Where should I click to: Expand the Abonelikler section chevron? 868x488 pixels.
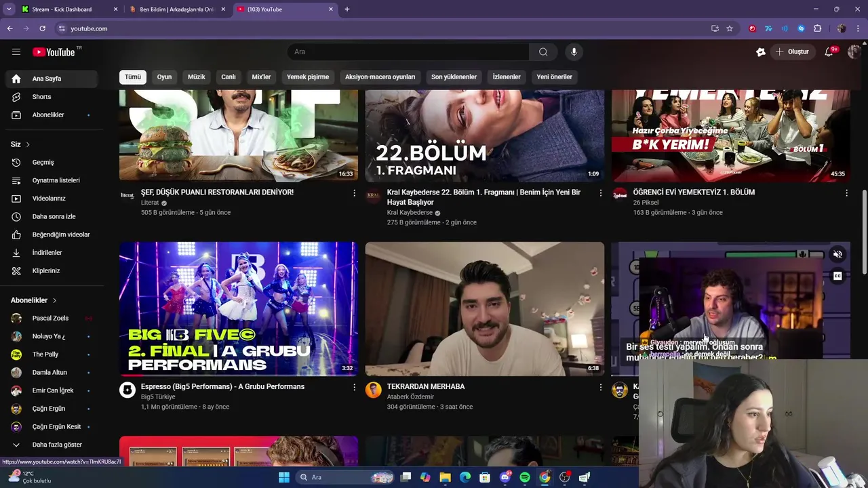coord(54,300)
